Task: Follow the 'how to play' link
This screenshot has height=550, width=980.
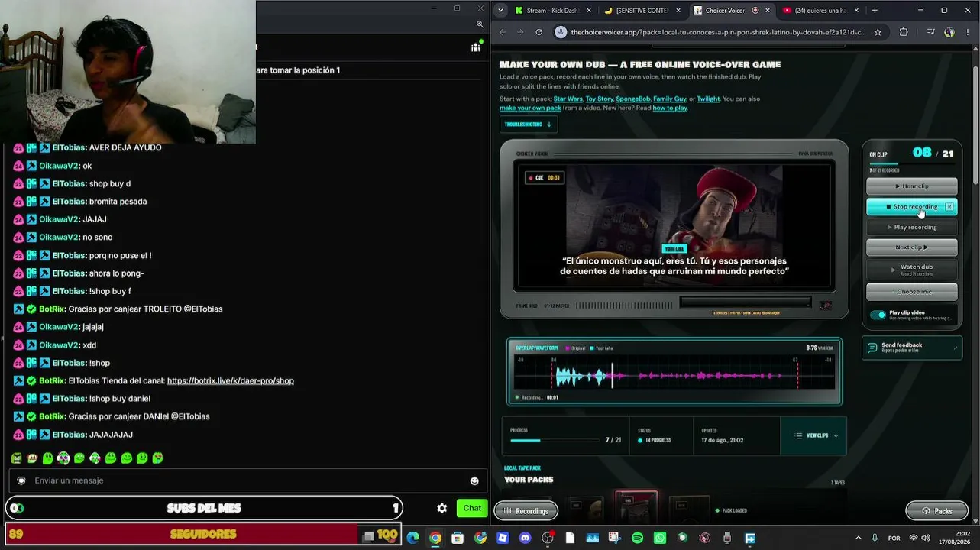Action: point(670,108)
